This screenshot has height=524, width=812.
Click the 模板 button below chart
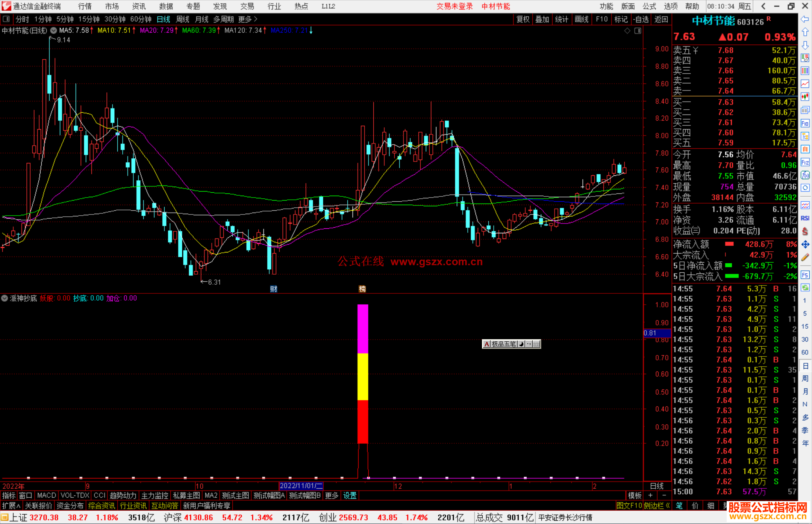click(x=635, y=495)
